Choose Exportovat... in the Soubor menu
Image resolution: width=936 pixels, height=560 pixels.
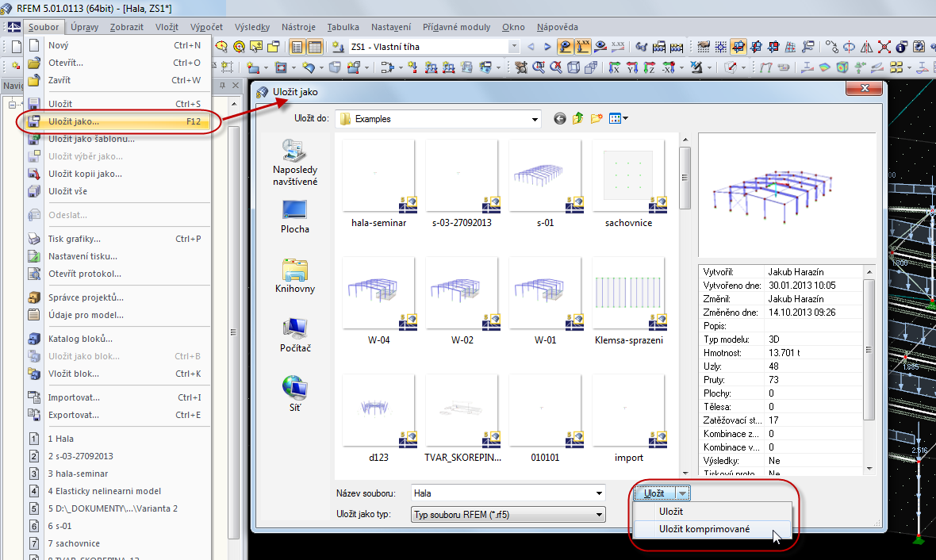coord(117,415)
